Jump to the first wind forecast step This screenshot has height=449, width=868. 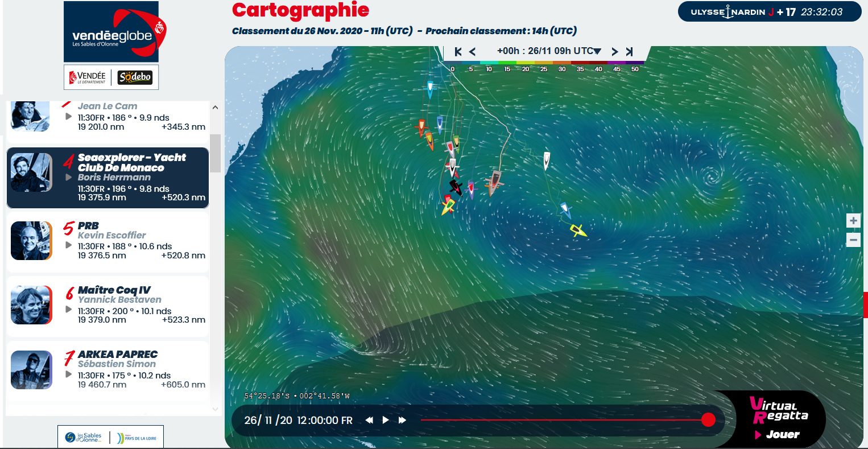[458, 52]
